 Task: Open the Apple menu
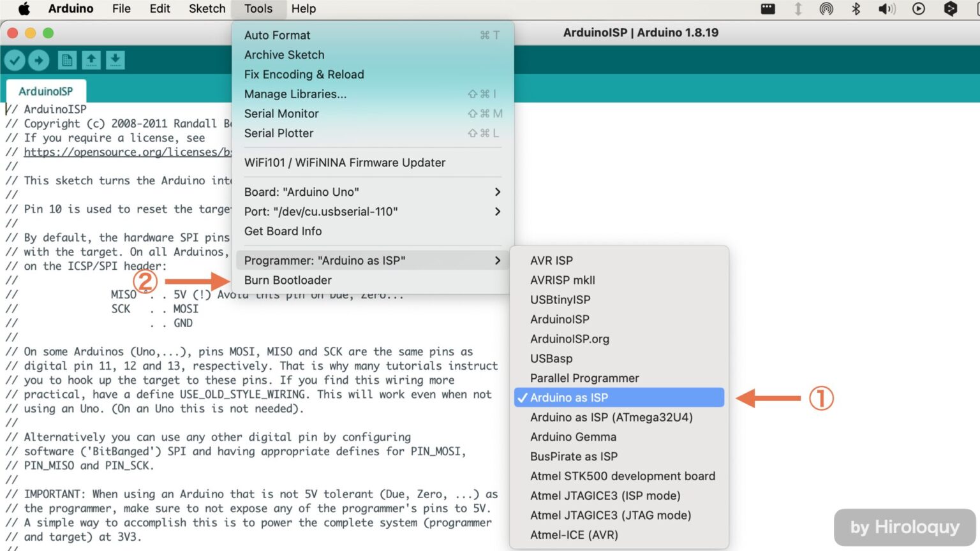(24, 9)
